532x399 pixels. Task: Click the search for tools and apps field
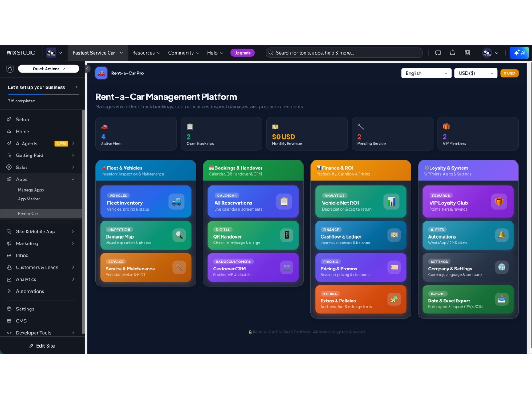tap(344, 53)
